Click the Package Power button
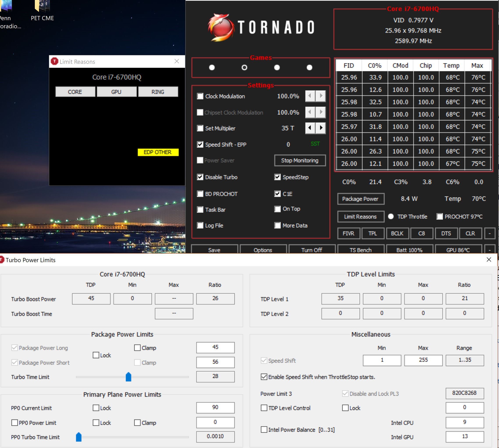The height and width of the screenshot is (448, 499). [x=361, y=199]
